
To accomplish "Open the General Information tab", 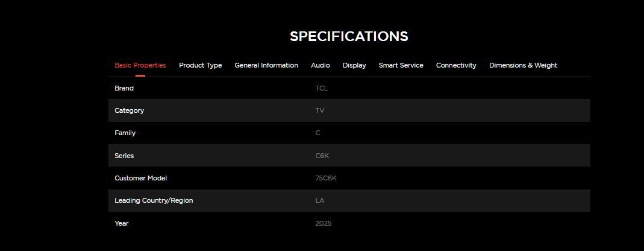I will tap(266, 65).
